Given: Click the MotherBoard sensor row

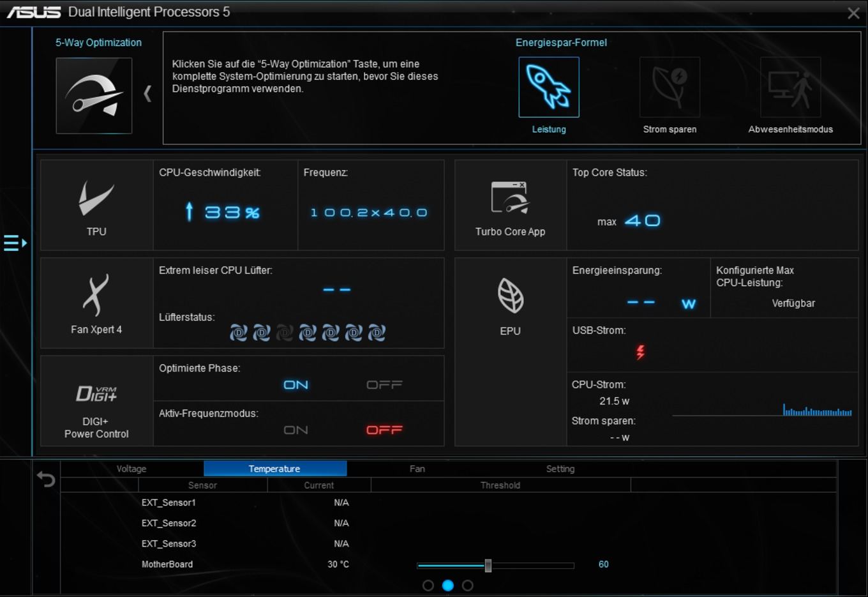Looking at the screenshot, I should [448, 564].
